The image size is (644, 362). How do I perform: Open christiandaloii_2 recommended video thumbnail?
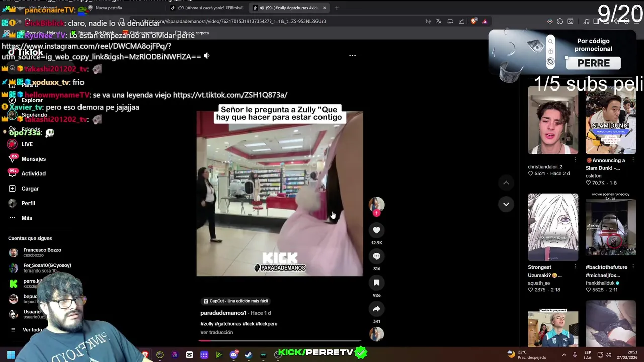click(x=553, y=121)
